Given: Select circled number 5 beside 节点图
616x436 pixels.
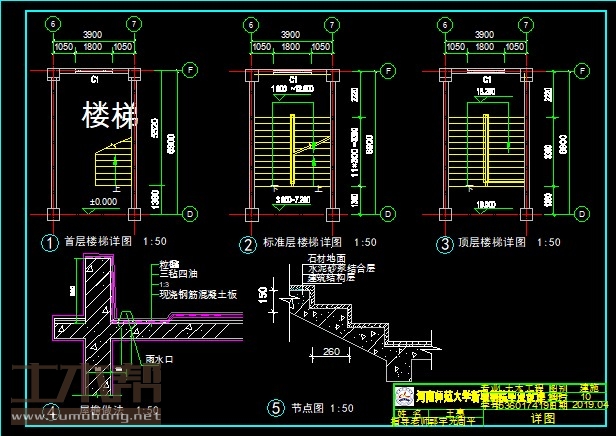Looking at the screenshot, I should click(274, 407).
